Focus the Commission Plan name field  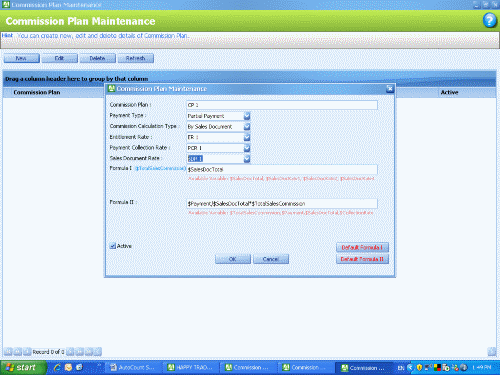[282, 105]
